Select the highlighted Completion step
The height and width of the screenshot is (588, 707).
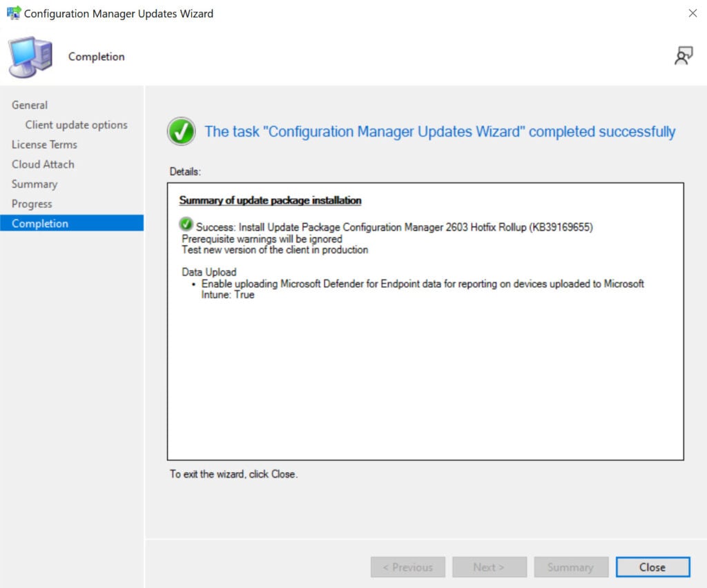[72, 224]
